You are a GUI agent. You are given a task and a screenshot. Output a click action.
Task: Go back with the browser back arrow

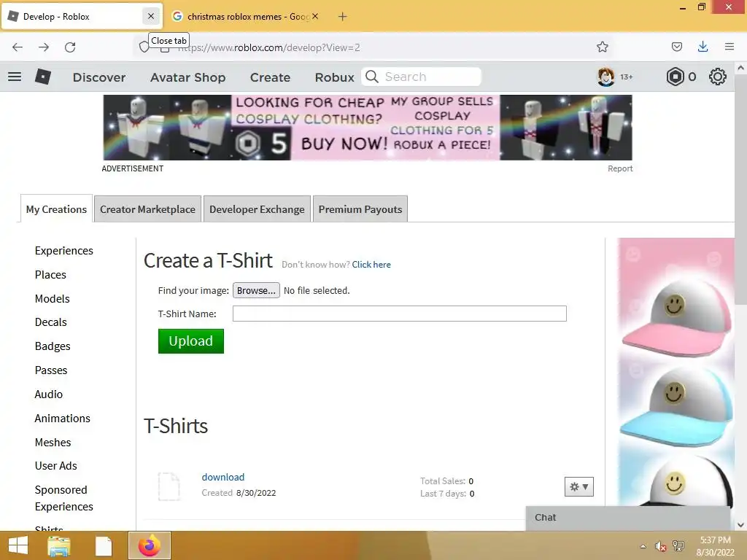pyautogui.click(x=18, y=47)
